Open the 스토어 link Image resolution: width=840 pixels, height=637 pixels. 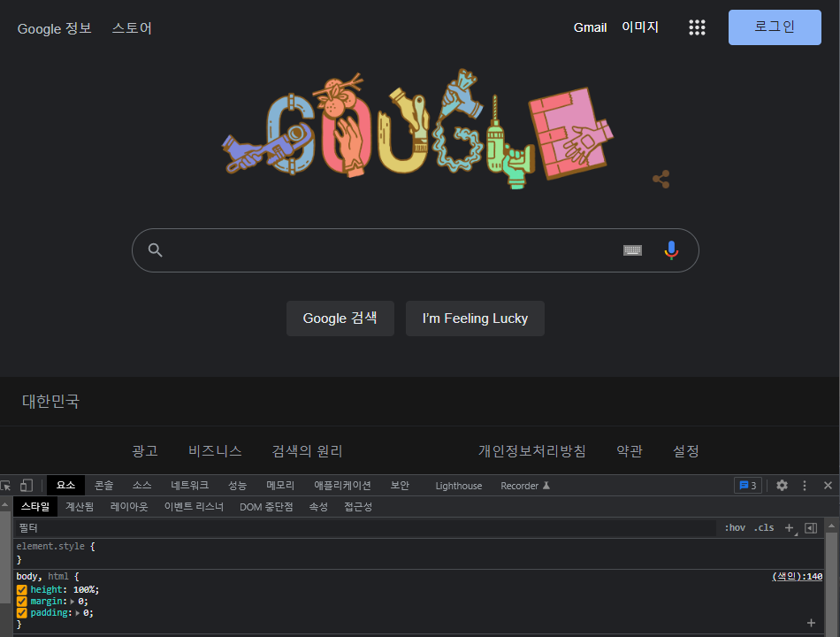132,28
